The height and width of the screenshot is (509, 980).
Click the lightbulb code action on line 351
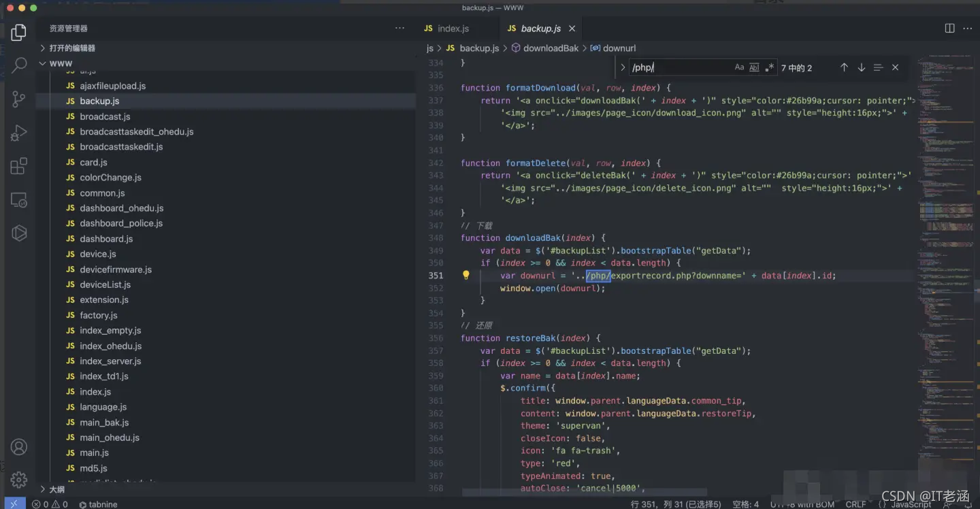click(x=466, y=276)
